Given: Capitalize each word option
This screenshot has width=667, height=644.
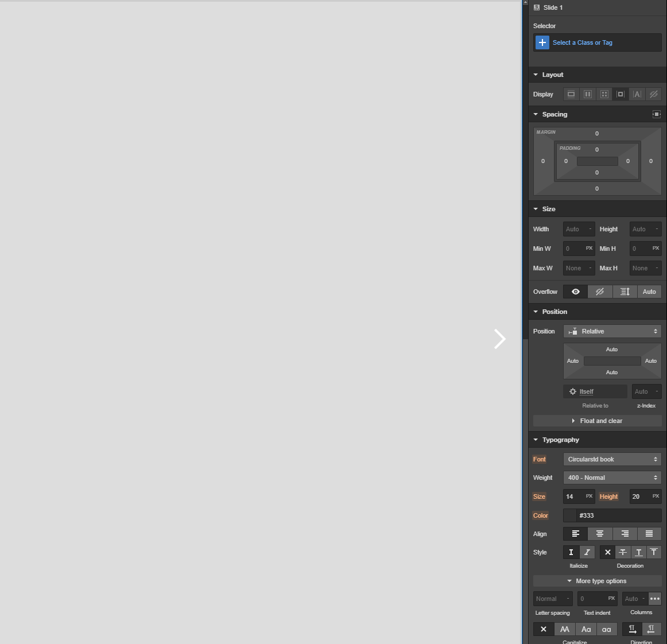Looking at the screenshot, I should click(x=585, y=629).
